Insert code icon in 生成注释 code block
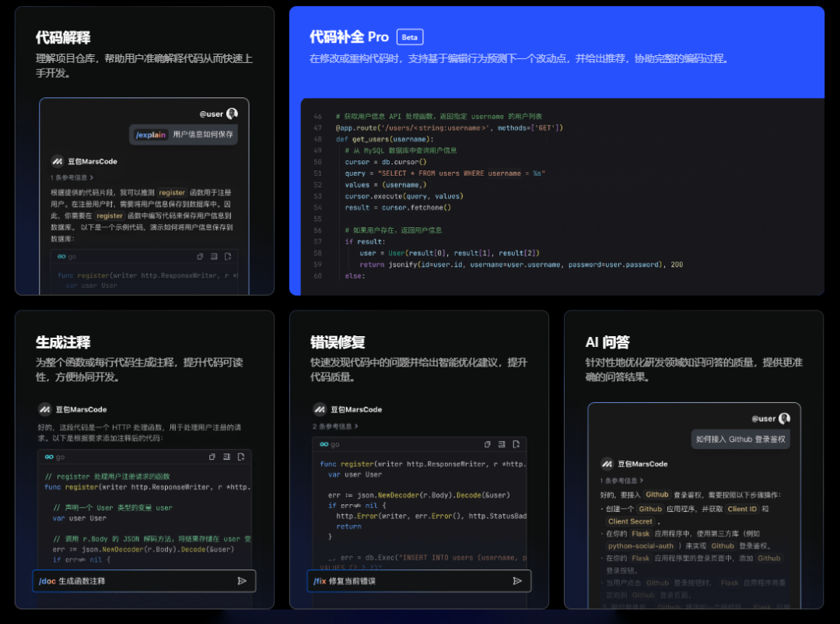The height and width of the screenshot is (624, 840). (226, 457)
